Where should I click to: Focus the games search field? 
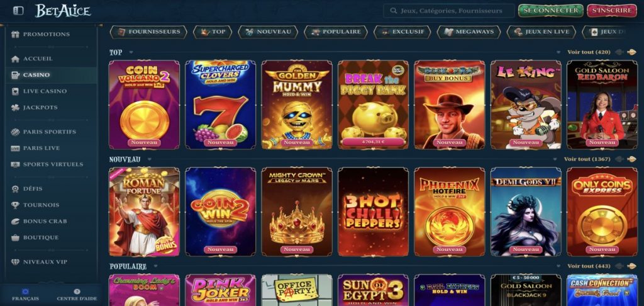tap(448, 11)
